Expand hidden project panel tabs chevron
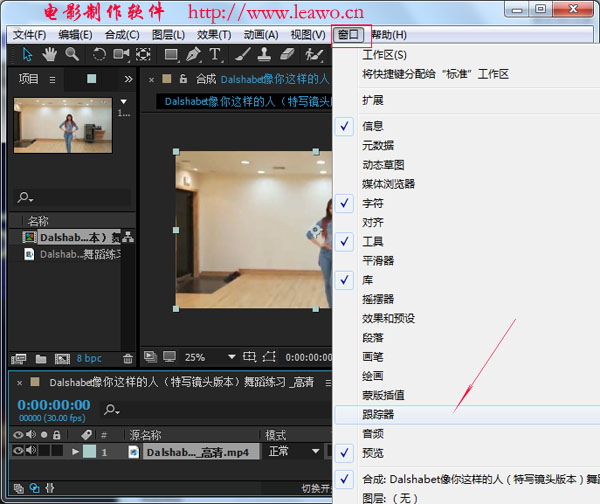Screen dimensions: 600x504 [128, 79]
